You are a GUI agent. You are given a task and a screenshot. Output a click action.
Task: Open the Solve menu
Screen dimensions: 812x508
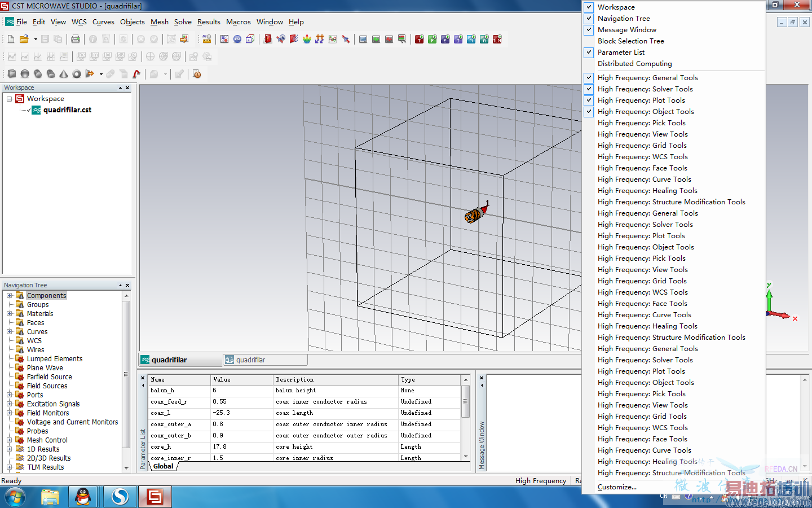tap(183, 22)
